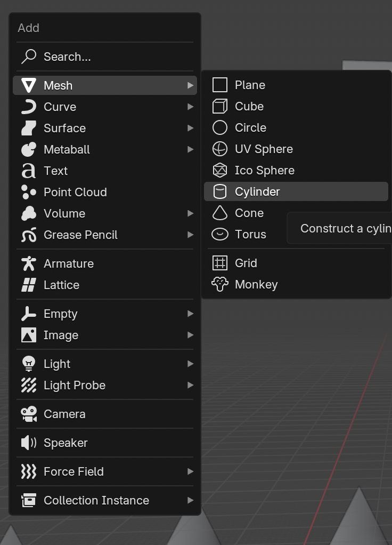Click the Ico Sphere icon
Viewport: 392px width, 545px height.
(220, 171)
